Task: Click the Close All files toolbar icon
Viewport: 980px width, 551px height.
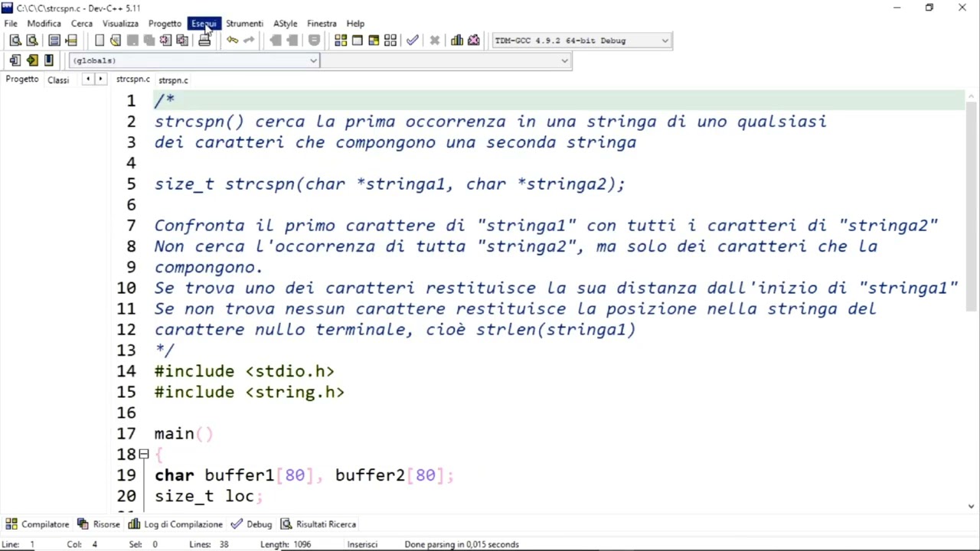Action: (182, 41)
